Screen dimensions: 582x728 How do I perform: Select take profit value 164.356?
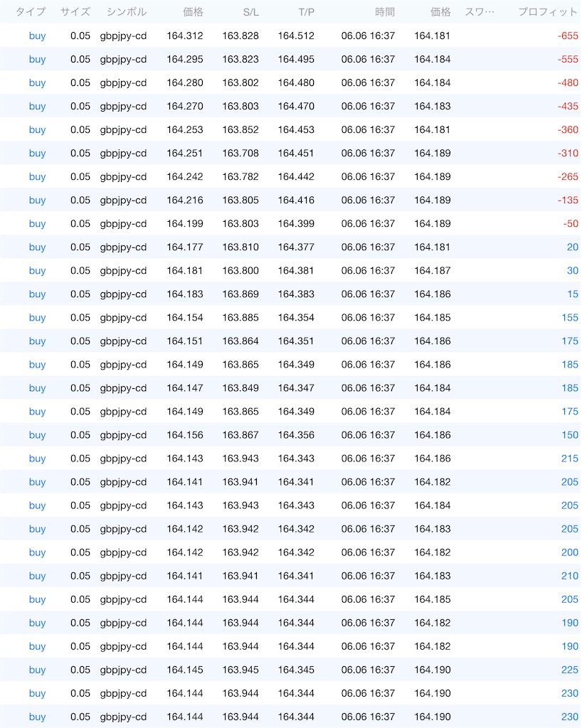click(297, 435)
